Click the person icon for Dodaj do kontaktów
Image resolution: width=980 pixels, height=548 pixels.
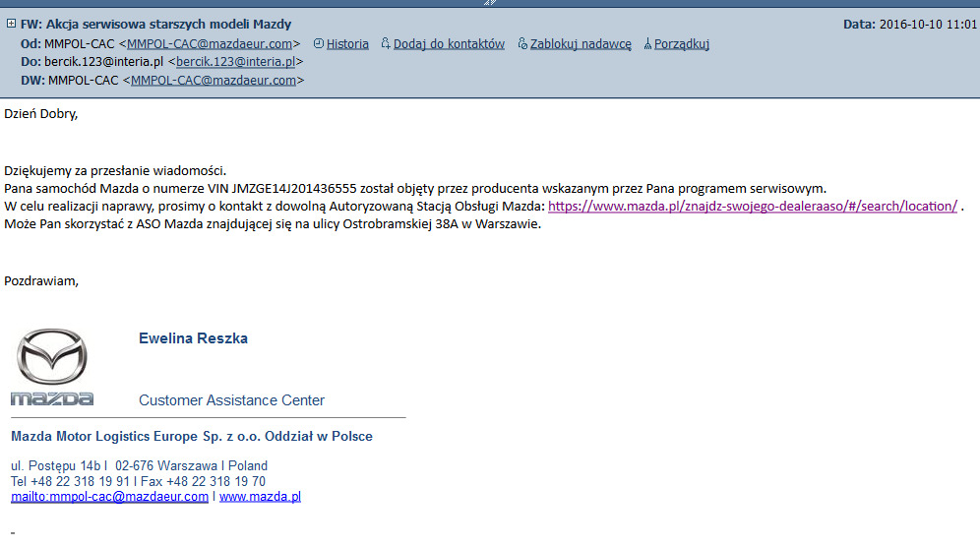pos(385,43)
